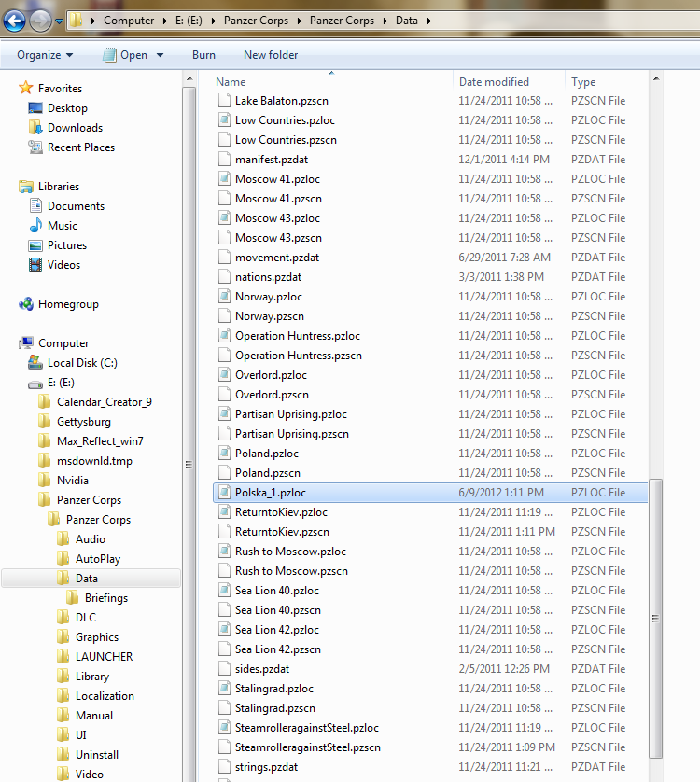Open the Graphics folder in tree
The image size is (700, 782).
[x=97, y=636]
